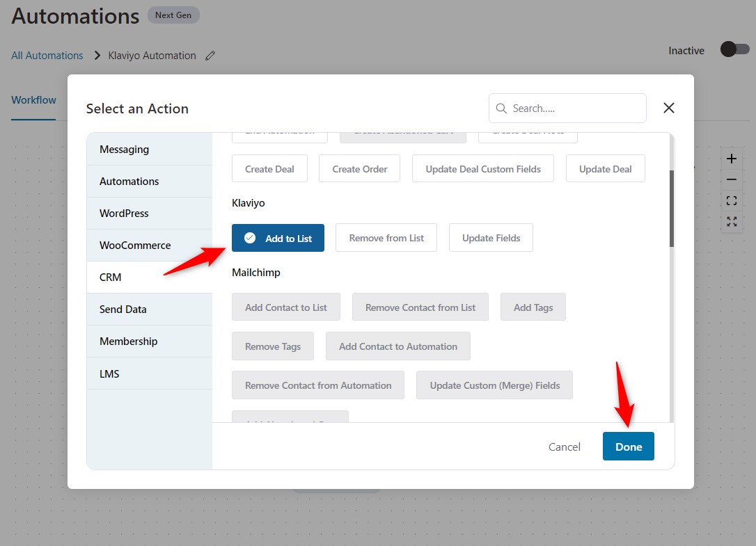Viewport: 756px width, 546px height.
Task: Select Remove Contact from Automation action
Action: coord(318,385)
